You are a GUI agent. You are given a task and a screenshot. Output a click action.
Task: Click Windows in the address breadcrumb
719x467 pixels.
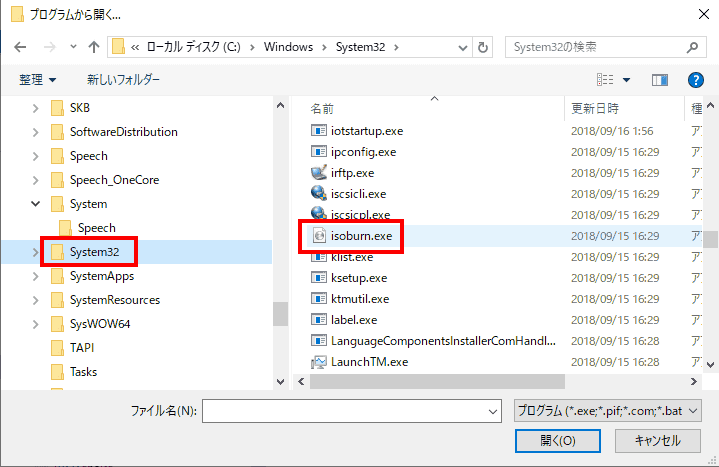[288, 47]
